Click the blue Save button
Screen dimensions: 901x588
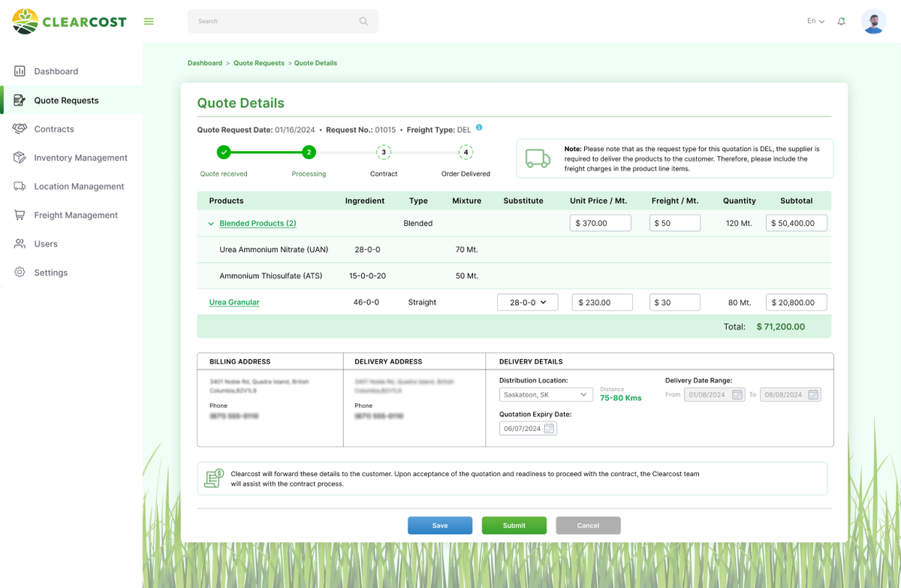[440, 526]
